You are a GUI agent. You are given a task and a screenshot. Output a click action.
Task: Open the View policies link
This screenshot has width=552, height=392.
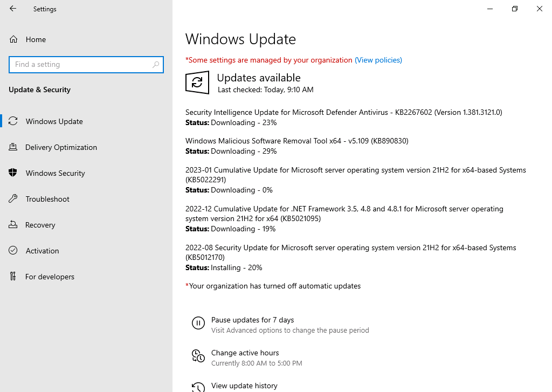378,60
